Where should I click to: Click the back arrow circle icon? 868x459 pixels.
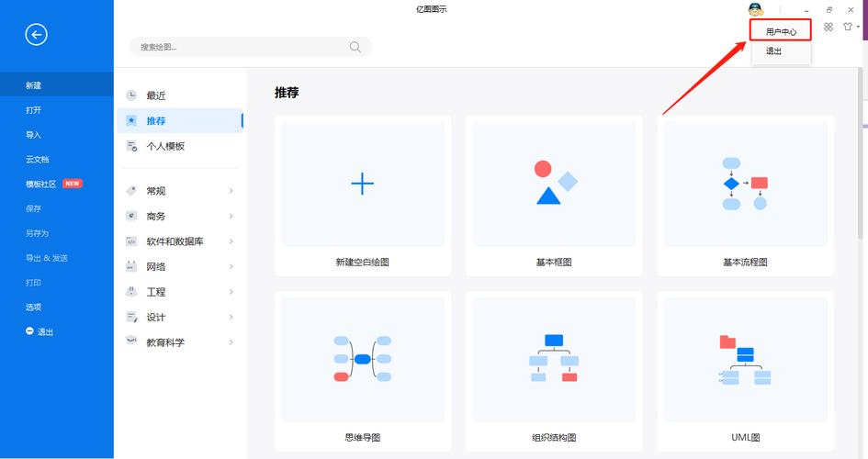coord(36,35)
